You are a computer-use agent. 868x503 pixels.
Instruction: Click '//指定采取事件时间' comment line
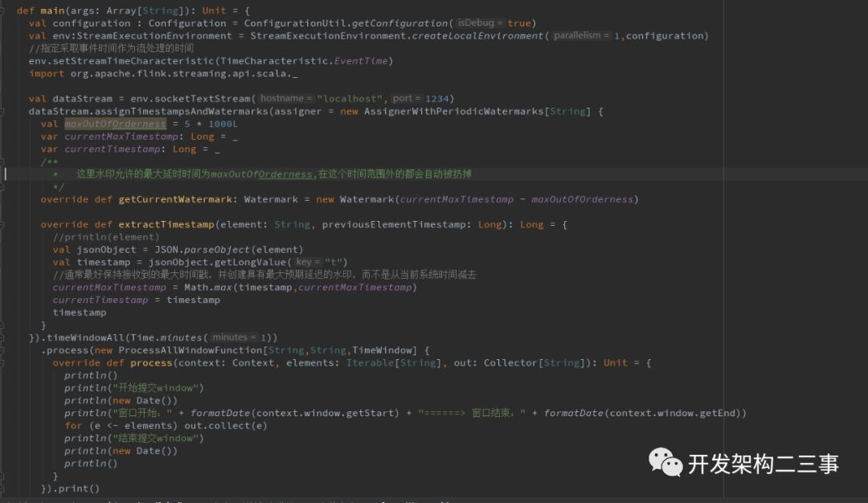coord(111,48)
